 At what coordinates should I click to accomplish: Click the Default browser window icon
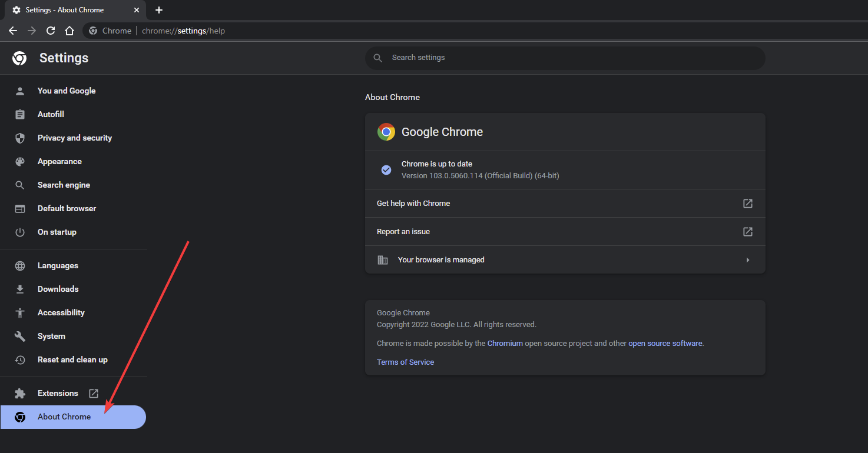20,208
